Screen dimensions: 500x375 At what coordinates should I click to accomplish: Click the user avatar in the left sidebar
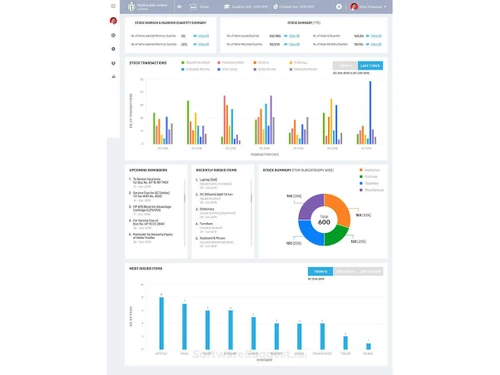[113, 21]
